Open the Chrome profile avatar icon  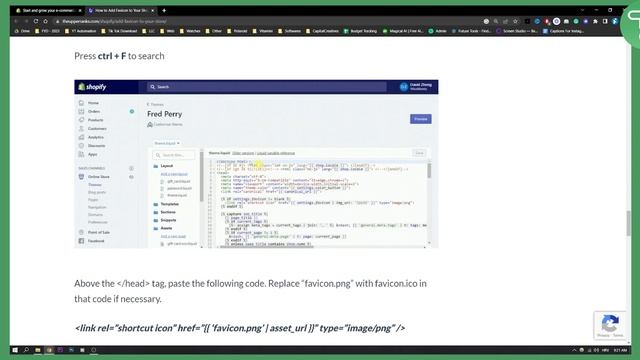point(615,21)
